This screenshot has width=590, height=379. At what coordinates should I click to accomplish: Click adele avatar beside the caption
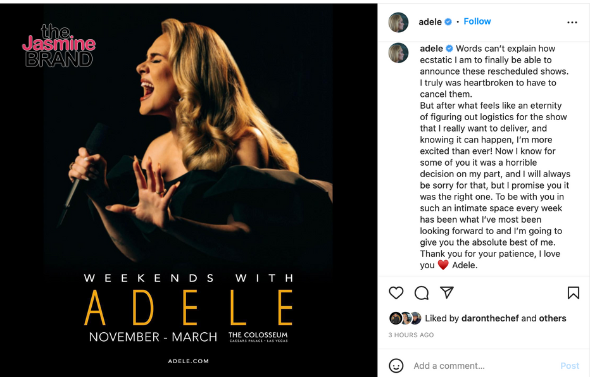[398, 53]
